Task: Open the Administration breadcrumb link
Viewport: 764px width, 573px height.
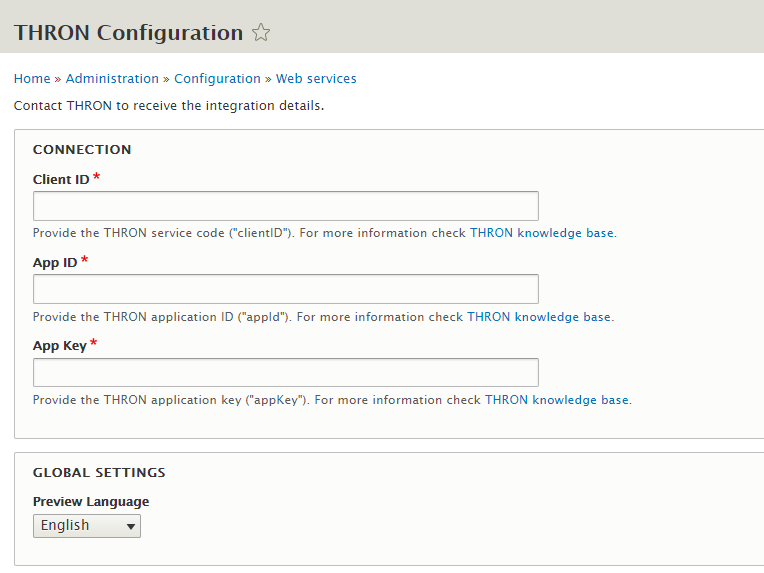Action: tap(112, 78)
